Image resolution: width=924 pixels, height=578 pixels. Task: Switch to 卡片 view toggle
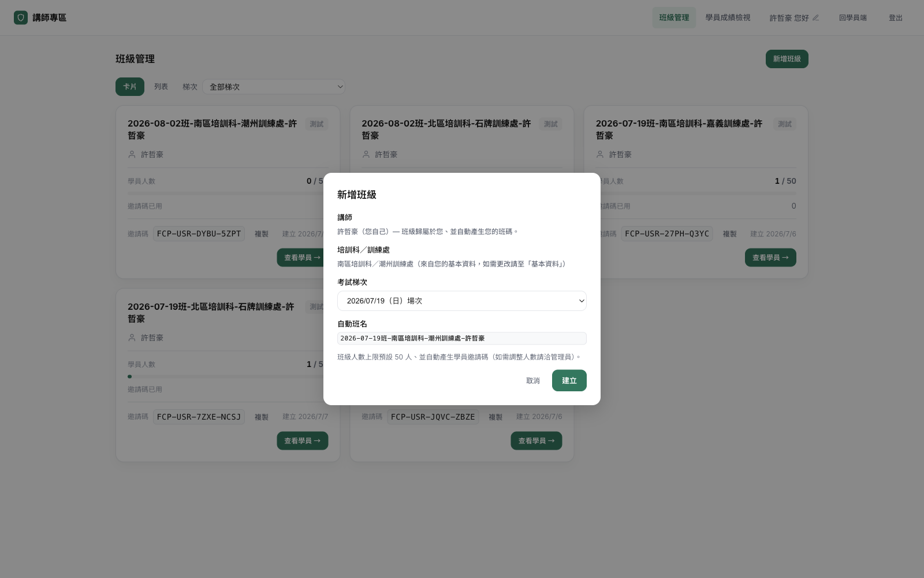tap(130, 87)
